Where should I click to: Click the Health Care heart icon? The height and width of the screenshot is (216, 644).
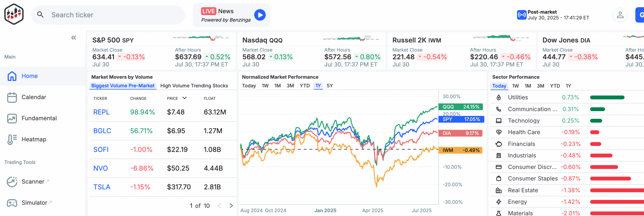[499, 132]
